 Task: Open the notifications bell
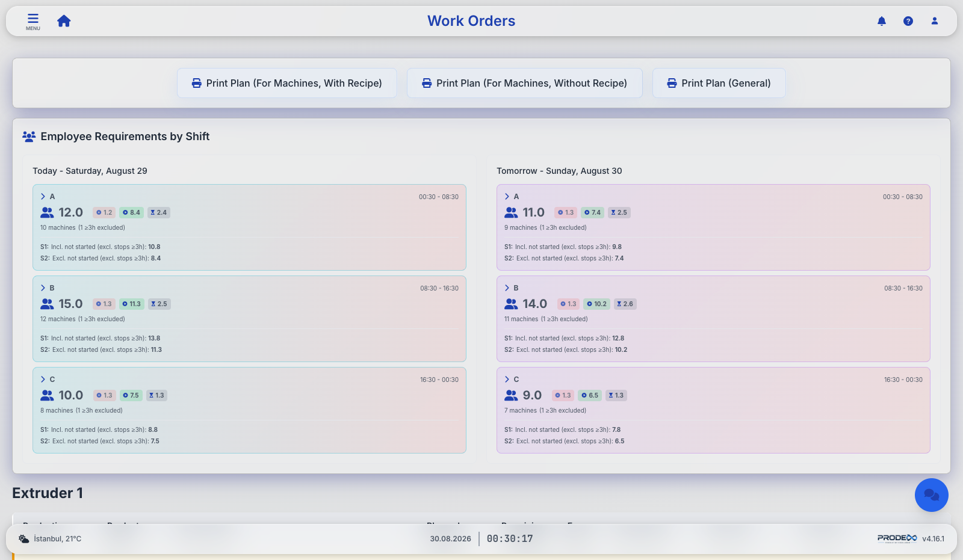(x=882, y=21)
